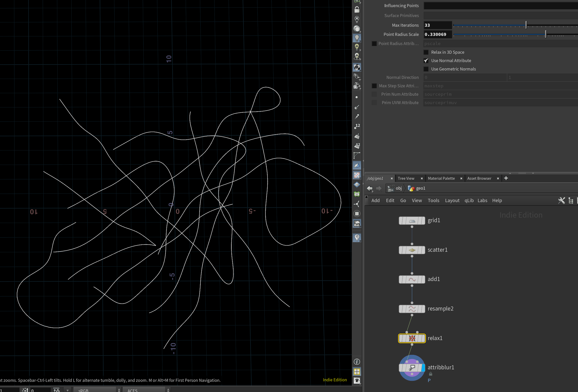Screen dimensions: 578x392
Task: Click the lock viewport padlock icon
Action: pyautogui.click(x=357, y=10)
